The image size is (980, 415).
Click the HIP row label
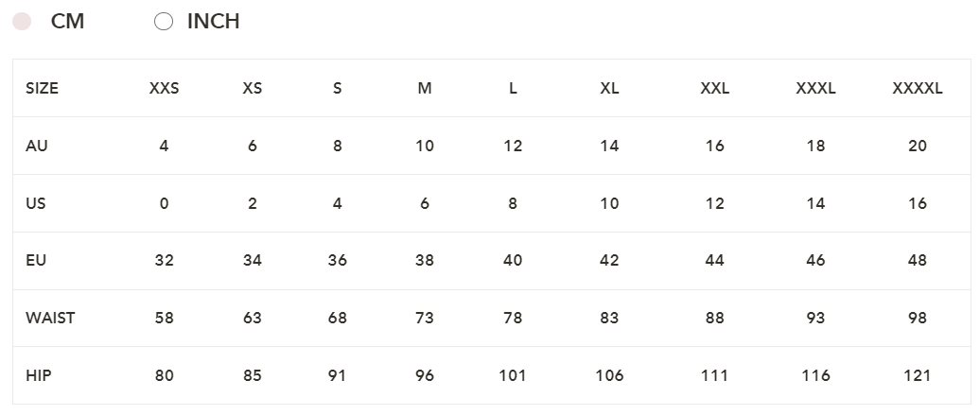pyautogui.click(x=39, y=375)
